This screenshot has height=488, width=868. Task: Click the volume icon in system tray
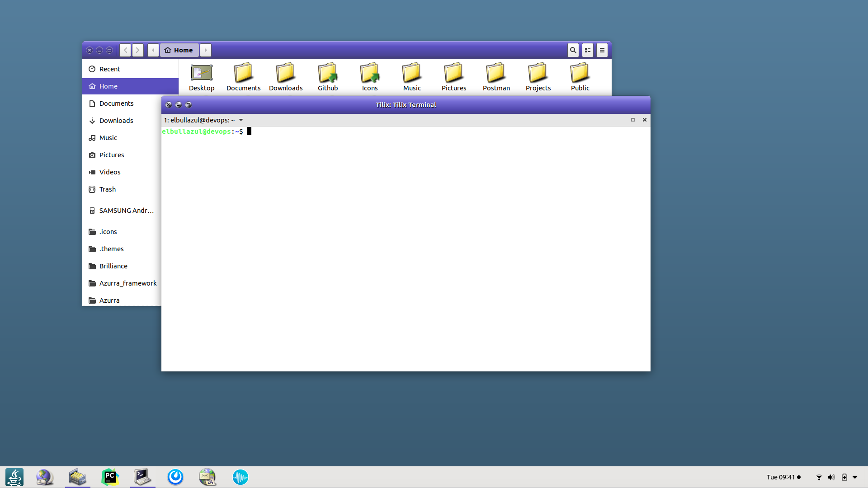coord(831,477)
